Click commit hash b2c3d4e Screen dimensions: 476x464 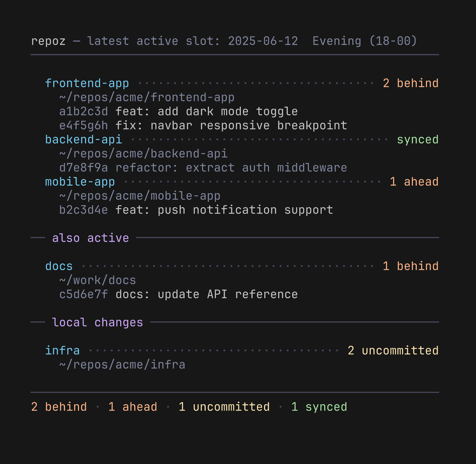84,210
